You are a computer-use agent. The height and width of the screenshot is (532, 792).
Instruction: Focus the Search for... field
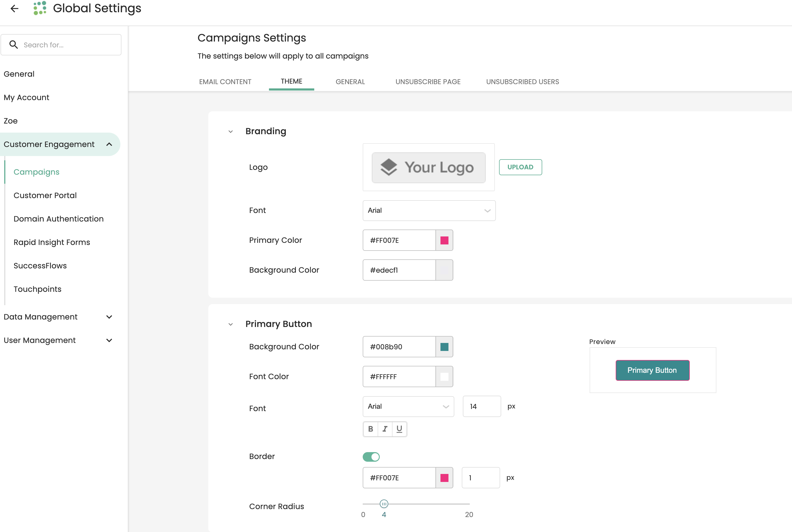pos(61,44)
